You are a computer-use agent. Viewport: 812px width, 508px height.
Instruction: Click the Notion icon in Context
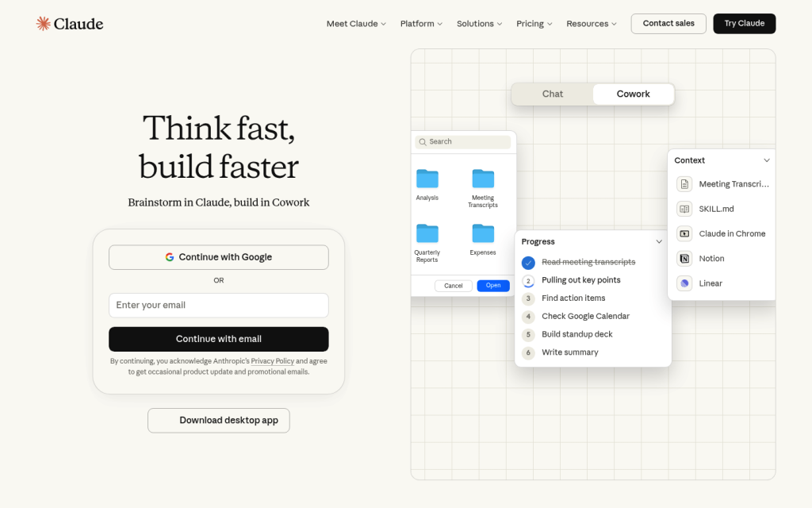[x=684, y=259]
